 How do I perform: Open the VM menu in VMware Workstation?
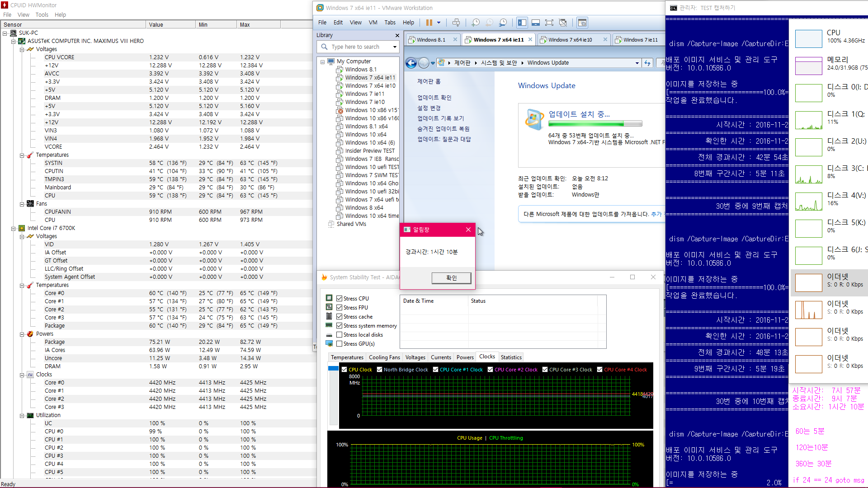tap(373, 23)
